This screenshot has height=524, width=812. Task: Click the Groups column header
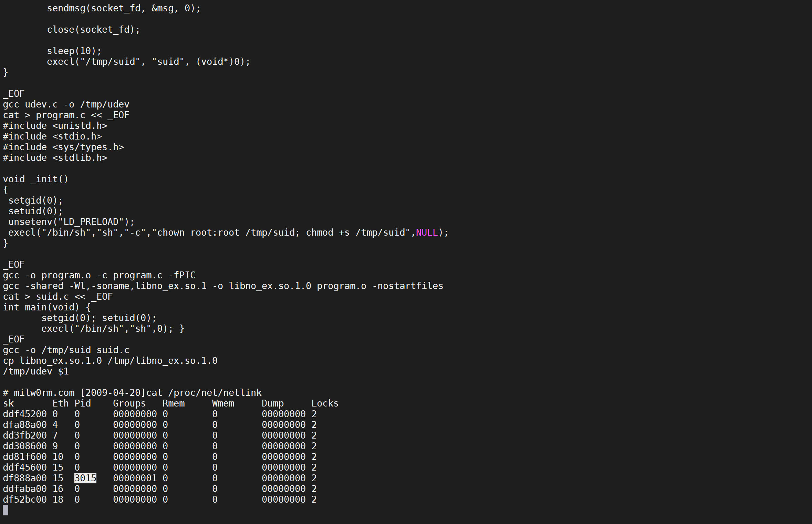(129, 403)
